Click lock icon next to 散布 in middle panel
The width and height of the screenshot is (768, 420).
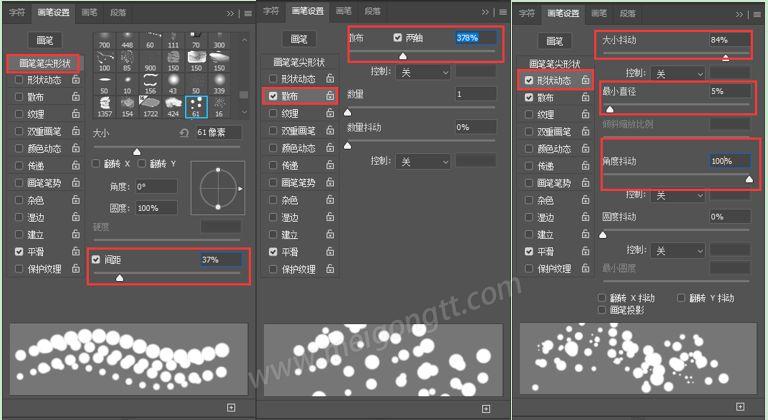click(x=330, y=96)
